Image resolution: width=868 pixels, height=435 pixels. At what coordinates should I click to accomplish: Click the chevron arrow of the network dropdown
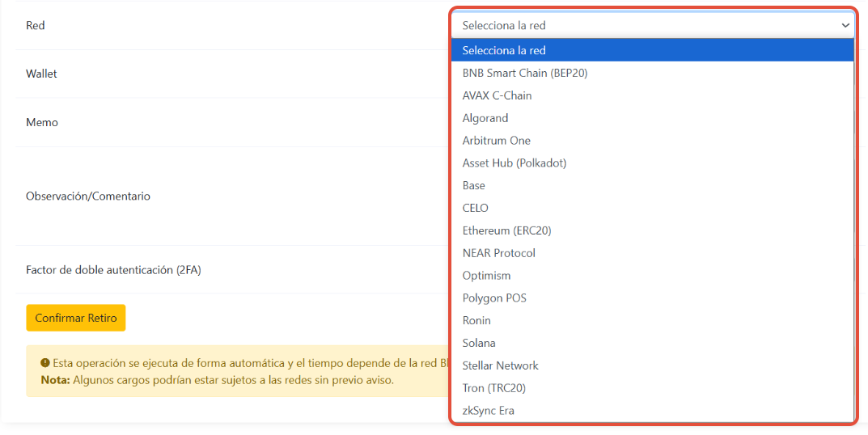(845, 25)
